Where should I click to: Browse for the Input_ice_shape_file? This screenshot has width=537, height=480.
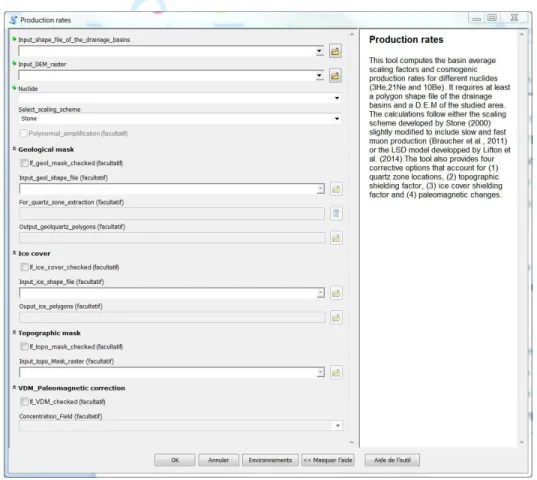(x=336, y=293)
